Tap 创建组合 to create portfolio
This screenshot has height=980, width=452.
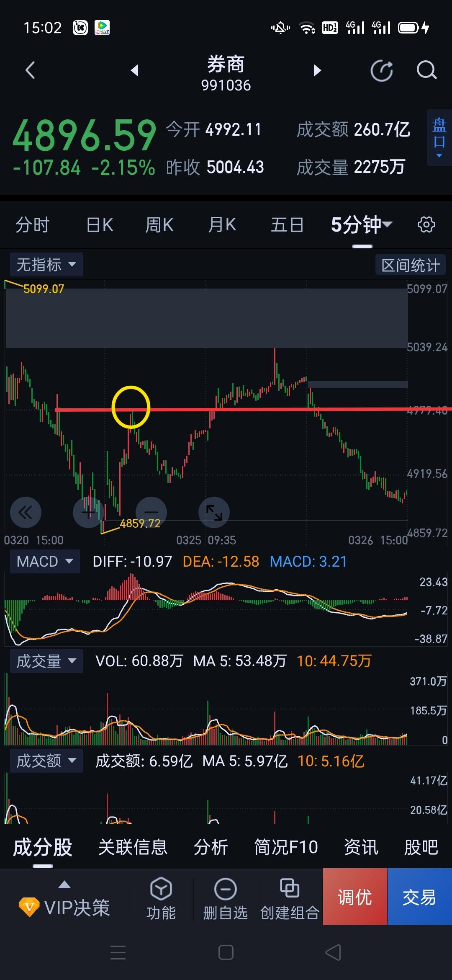click(x=290, y=899)
